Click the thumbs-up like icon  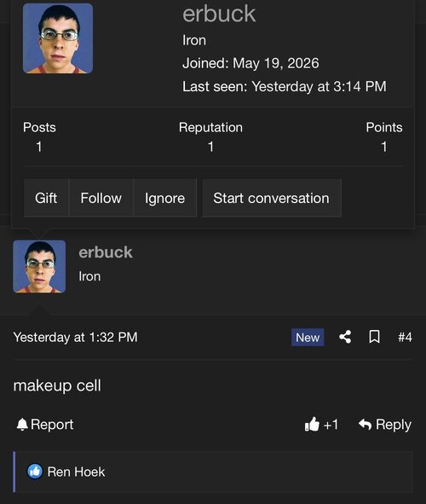(312, 425)
